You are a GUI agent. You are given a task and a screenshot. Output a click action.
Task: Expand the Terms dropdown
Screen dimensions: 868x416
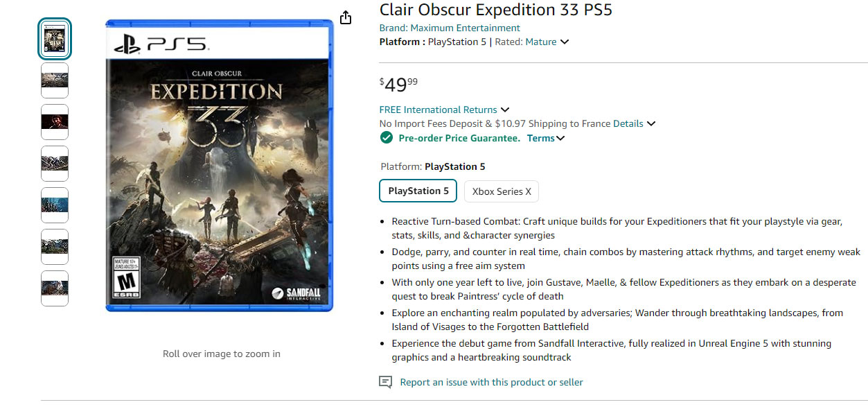[560, 138]
